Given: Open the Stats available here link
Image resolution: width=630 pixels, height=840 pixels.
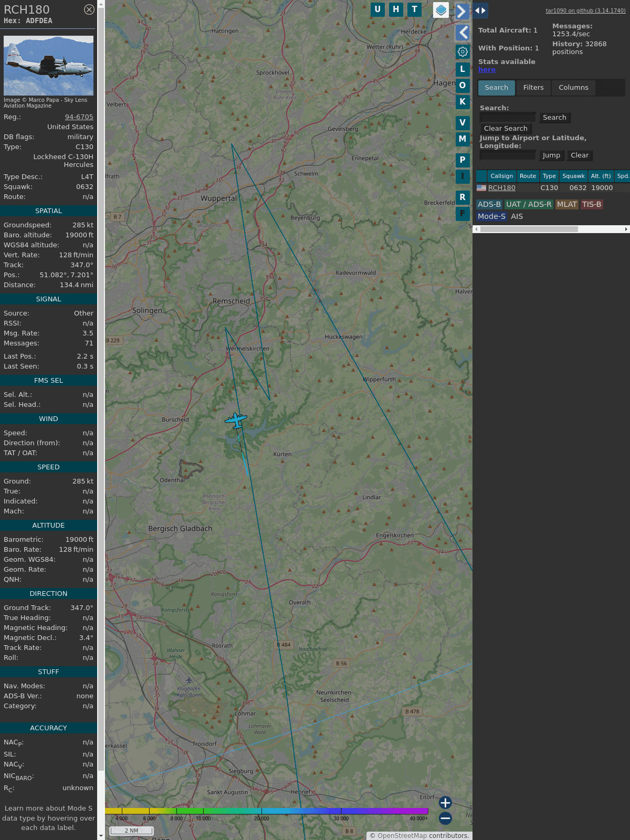Looking at the screenshot, I should (487, 70).
